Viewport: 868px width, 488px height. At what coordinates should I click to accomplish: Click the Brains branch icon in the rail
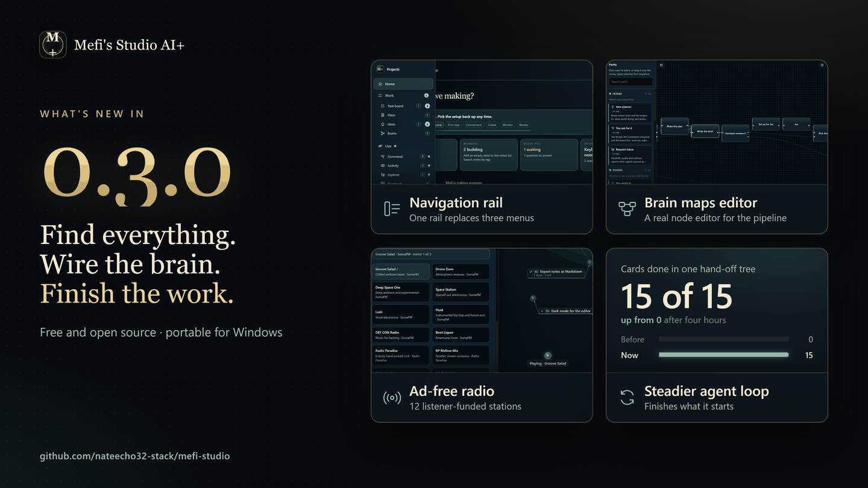[383, 133]
